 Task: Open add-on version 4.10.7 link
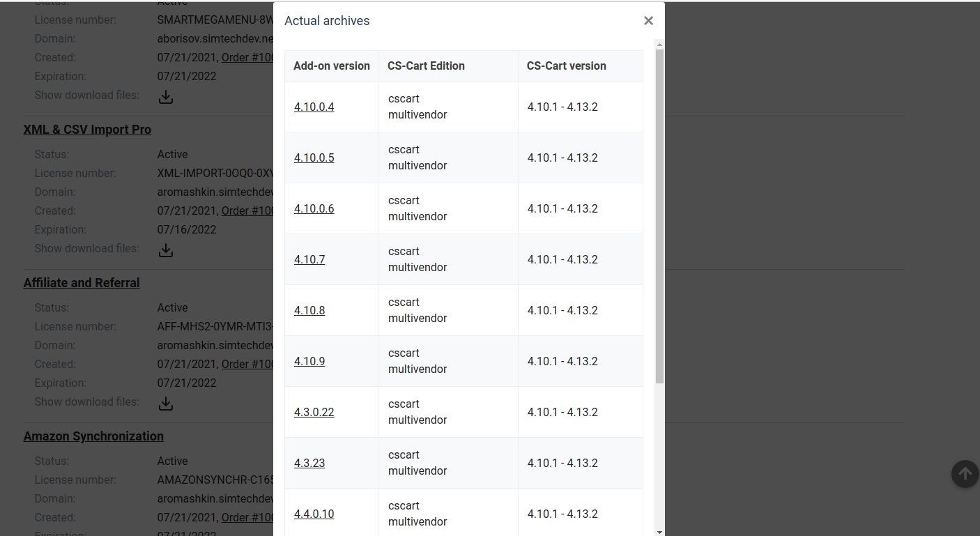pyautogui.click(x=309, y=259)
